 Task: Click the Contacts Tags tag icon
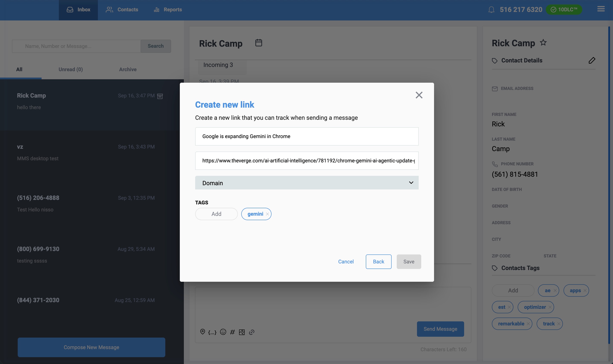click(x=494, y=268)
